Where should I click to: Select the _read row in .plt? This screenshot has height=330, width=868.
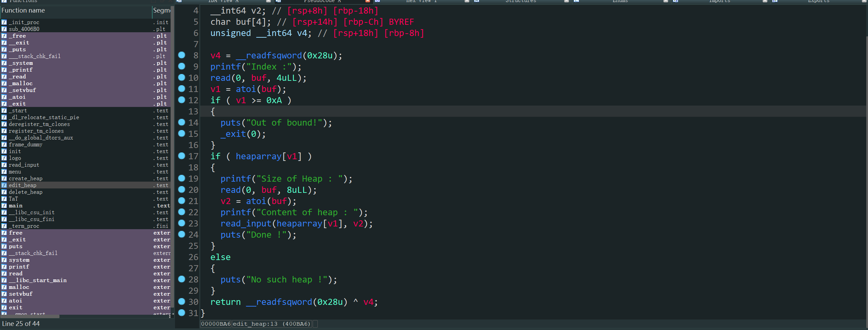pos(85,77)
